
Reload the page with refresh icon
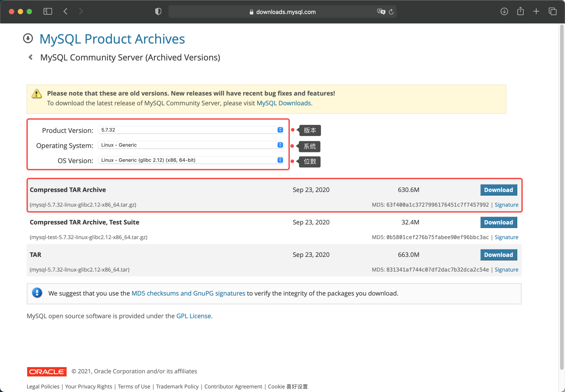(391, 12)
